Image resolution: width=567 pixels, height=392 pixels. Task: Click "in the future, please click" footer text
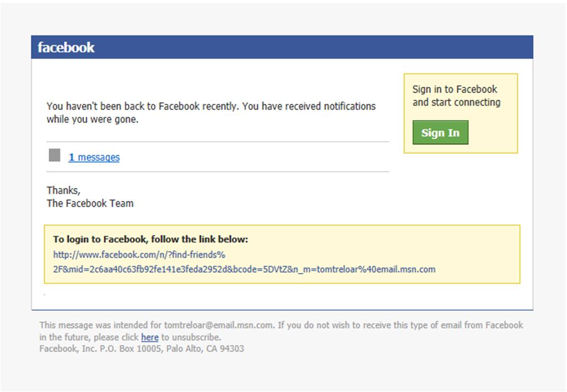[89, 338]
